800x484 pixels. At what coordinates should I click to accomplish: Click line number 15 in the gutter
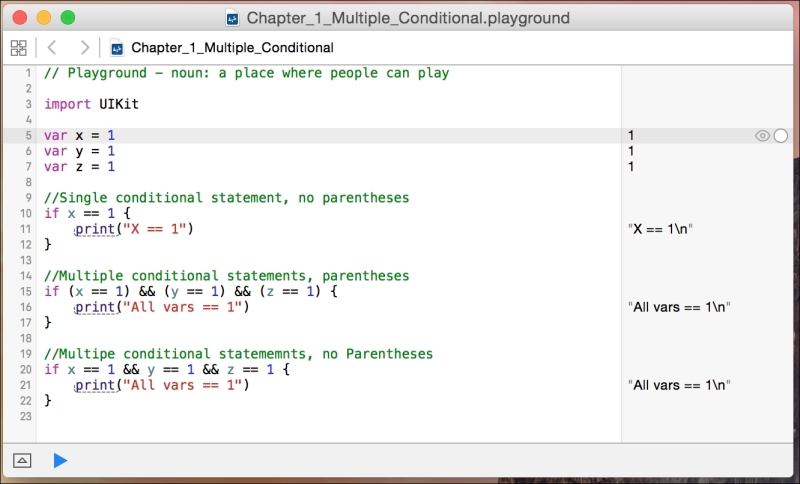pyautogui.click(x=26, y=291)
